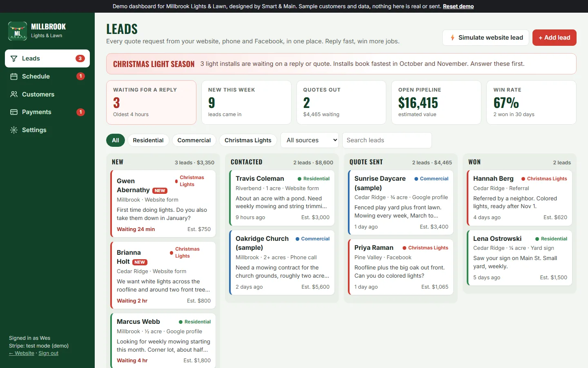Click the Settings gear icon
Viewport: 588px width, 368px height.
pos(14,130)
